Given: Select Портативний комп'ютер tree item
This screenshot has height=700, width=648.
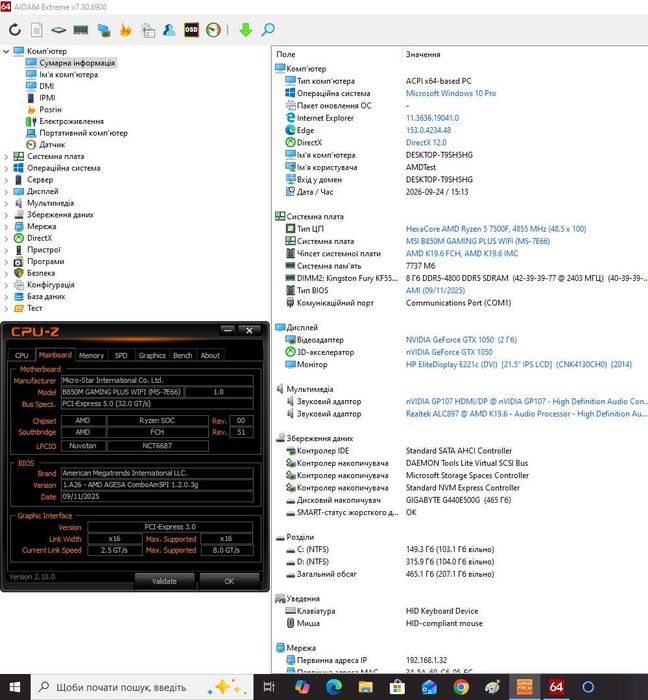Looking at the screenshot, I should pyautogui.click(x=83, y=133).
